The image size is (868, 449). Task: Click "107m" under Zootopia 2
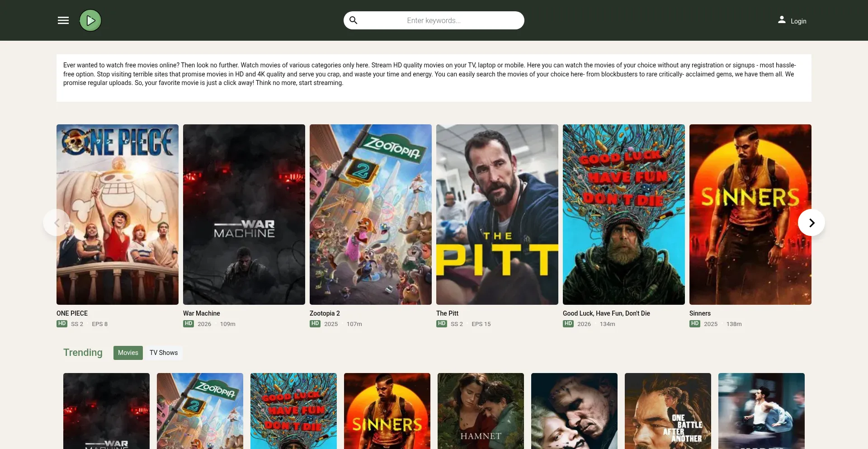tap(354, 324)
